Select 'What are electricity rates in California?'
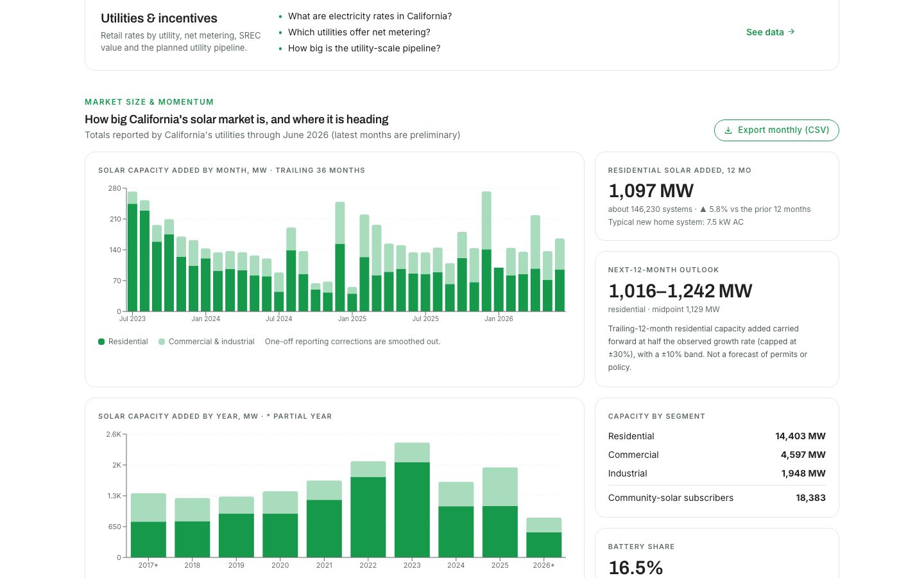The width and height of the screenshot is (924, 578). (370, 16)
